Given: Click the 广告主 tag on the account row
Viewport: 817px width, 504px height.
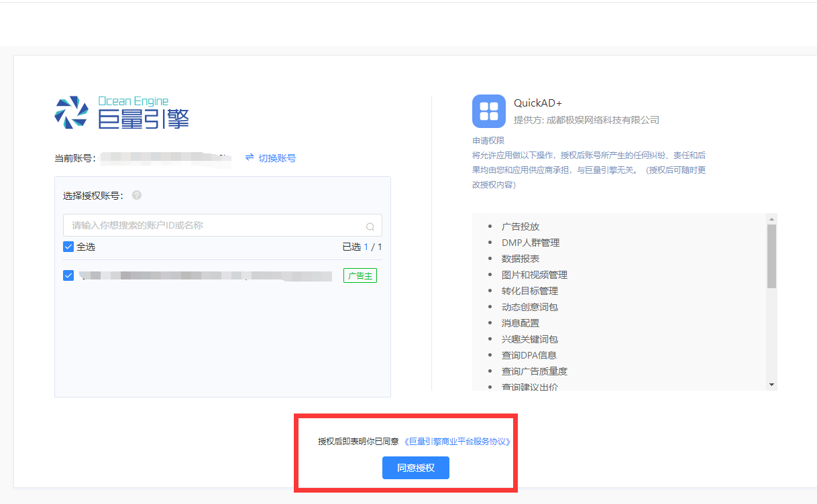Looking at the screenshot, I should [x=360, y=275].
